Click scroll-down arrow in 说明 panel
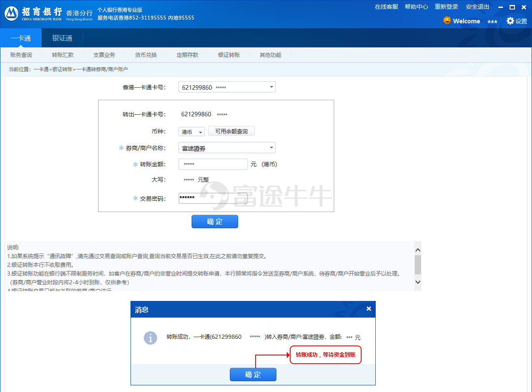This screenshot has width=532, height=392. click(418, 282)
